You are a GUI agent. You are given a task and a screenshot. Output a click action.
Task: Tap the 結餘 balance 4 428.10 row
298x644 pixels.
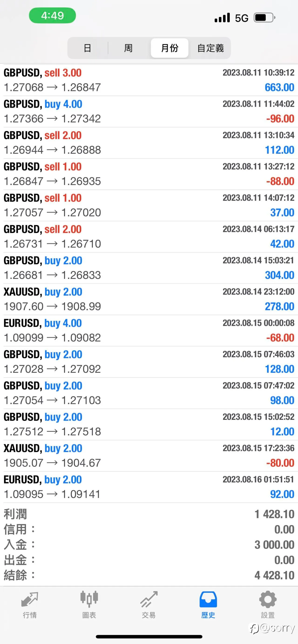point(149,575)
